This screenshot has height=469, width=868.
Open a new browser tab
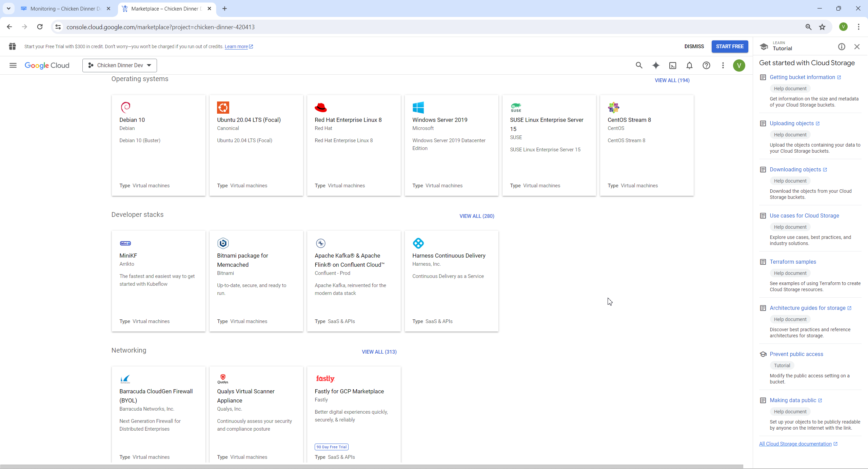tap(224, 9)
